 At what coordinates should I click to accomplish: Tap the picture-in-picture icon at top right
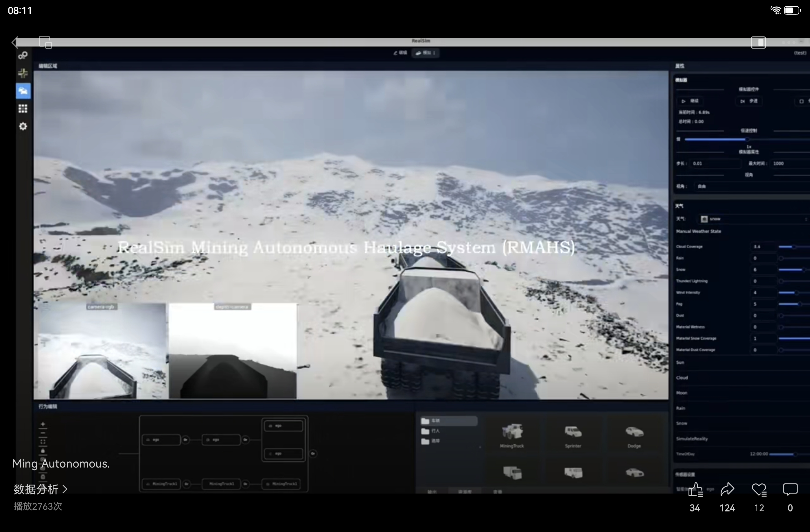758,43
